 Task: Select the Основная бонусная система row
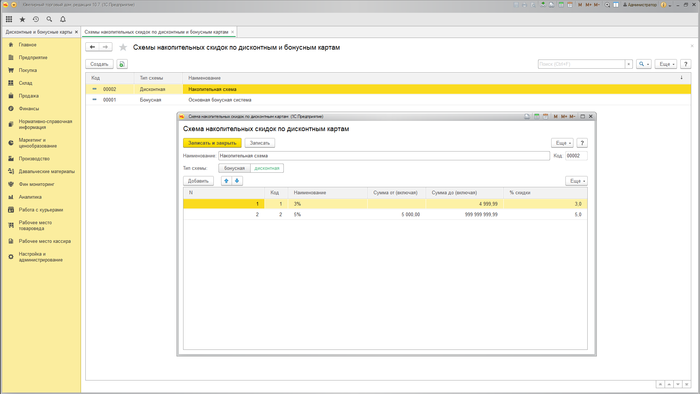point(388,100)
